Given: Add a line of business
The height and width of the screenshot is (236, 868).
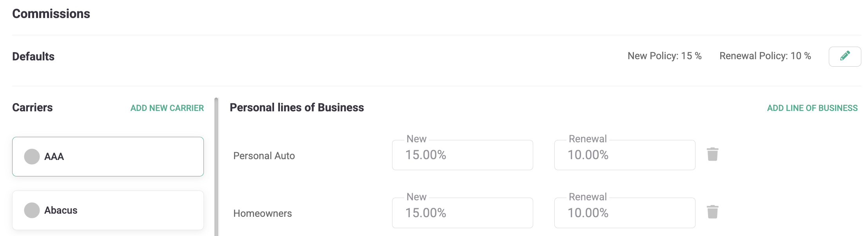Looking at the screenshot, I should (x=812, y=108).
